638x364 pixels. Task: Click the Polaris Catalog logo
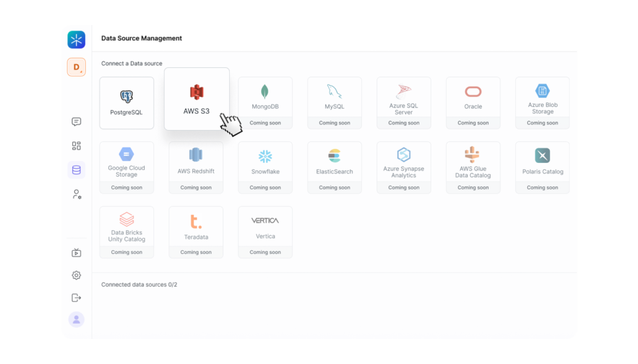point(543,156)
